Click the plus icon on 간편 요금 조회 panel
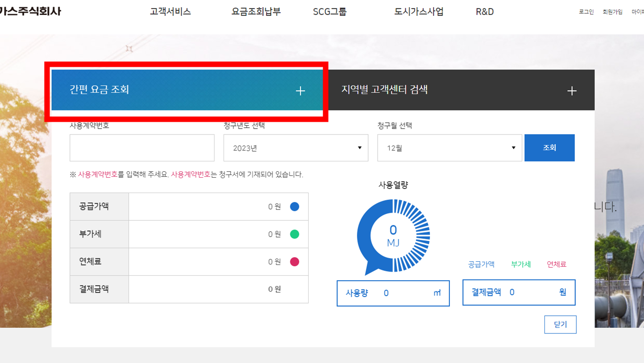Image resolution: width=644 pixels, height=363 pixels. 300,90
